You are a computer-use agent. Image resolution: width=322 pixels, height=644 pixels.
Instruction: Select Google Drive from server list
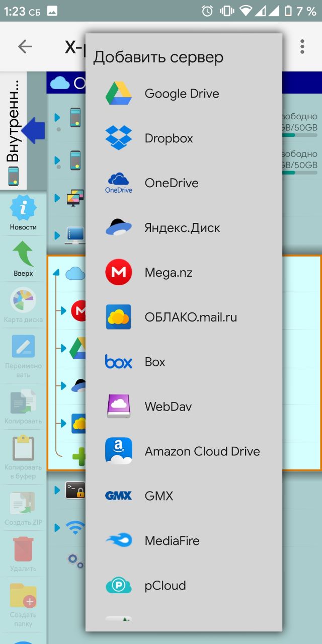[184, 94]
